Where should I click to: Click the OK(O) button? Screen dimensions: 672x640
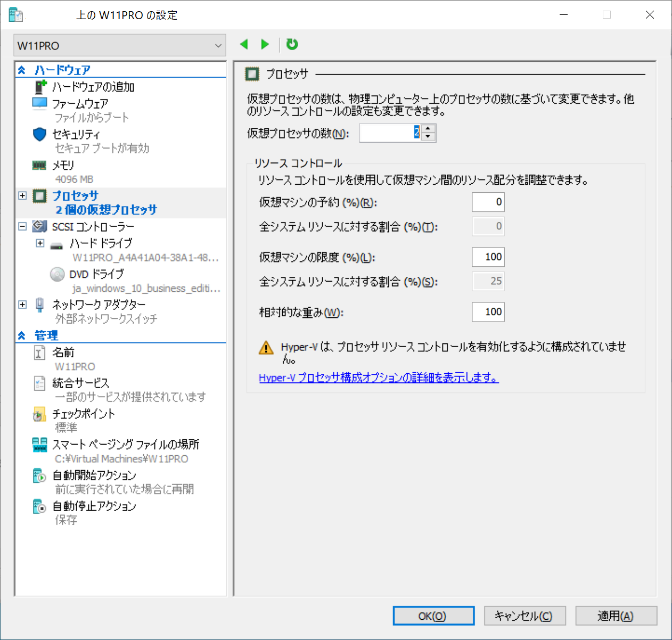tap(433, 616)
